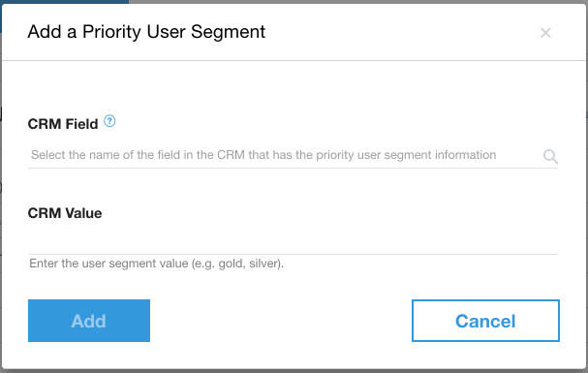Image resolution: width=588 pixels, height=373 pixels.
Task: Click into the CRM Value text field
Action: 294,242
